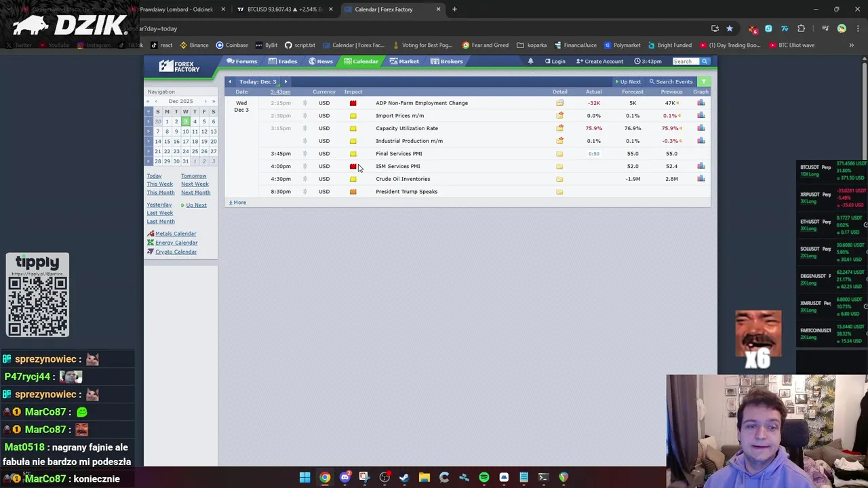Toggle alert for Import Prices m/m row
The height and width of the screenshot is (488, 868).
tap(304, 116)
